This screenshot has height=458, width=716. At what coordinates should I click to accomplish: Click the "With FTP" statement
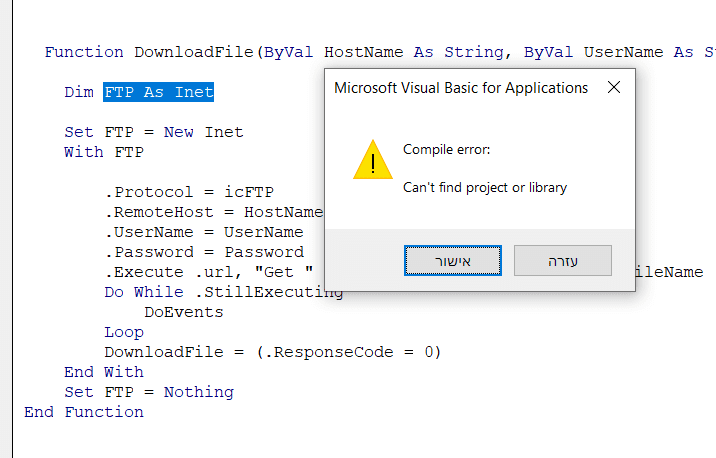(x=104, y=152)
